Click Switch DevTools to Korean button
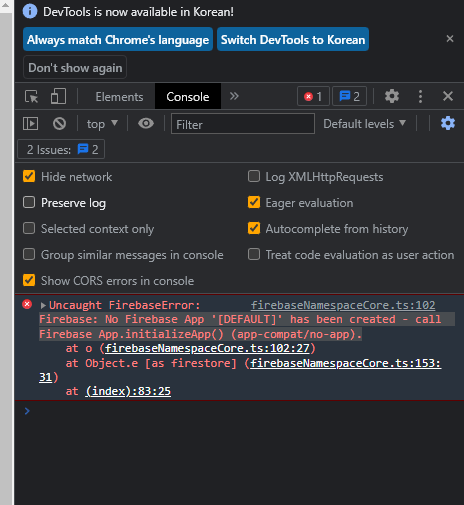 pos(293,39)
